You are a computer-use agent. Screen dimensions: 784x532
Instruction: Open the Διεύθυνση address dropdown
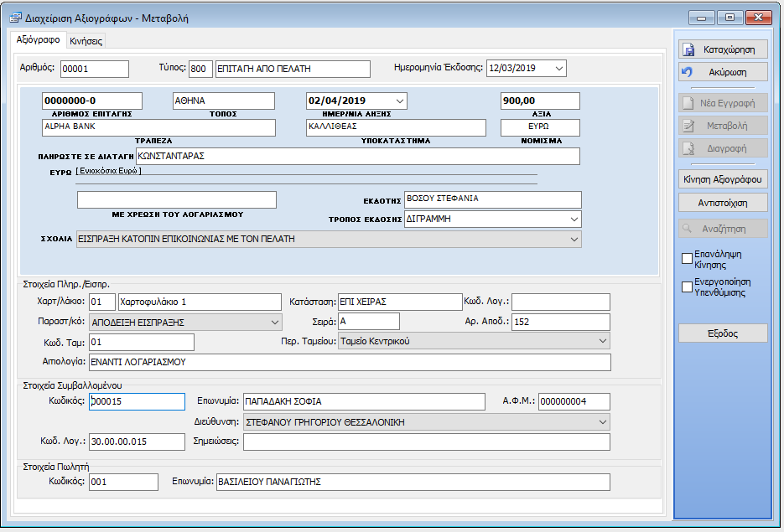coord(602,422)
